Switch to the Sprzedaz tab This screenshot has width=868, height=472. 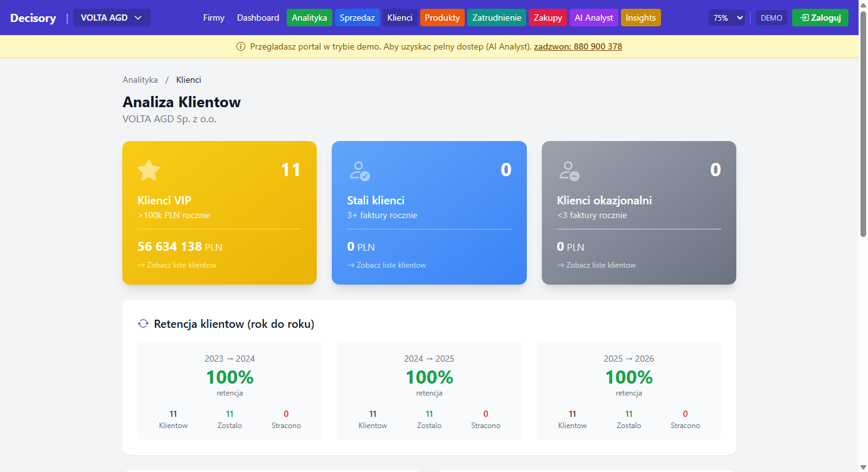pos(357,18)
